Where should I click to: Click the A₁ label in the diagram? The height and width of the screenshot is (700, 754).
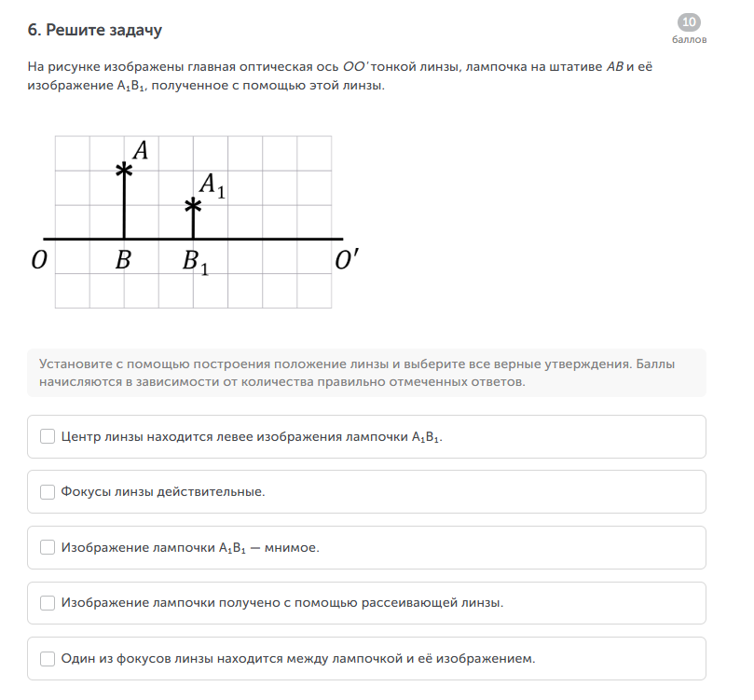coord(212,185)
